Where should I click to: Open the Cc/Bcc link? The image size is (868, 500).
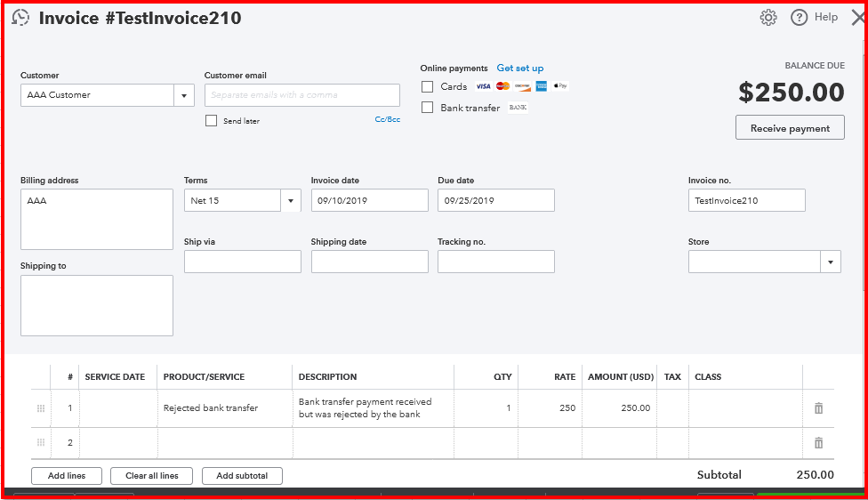[388, 119]
